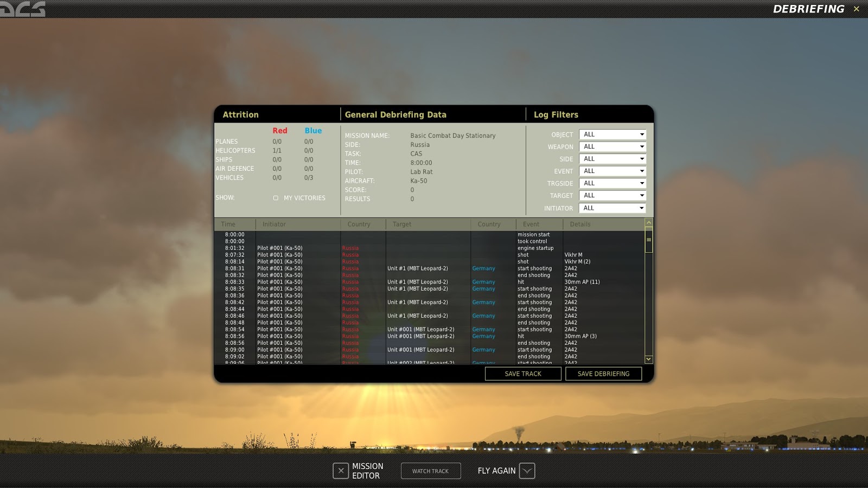Select the 8:07:32 shot log row
The width and height of the screenshot is (868, 488).
pyautogui.click(x=429, y=255)
